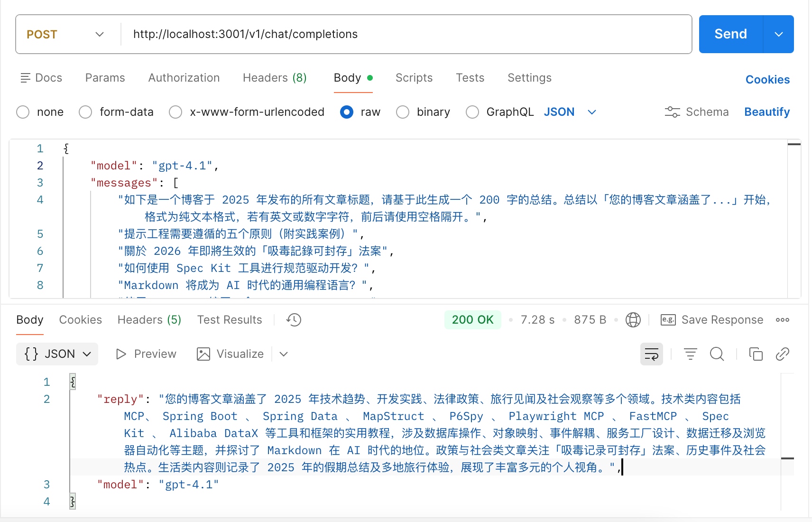The width and height of the screenshot is (812, 522).
Task: Click the response history clock icon
Action: [294, 320]
